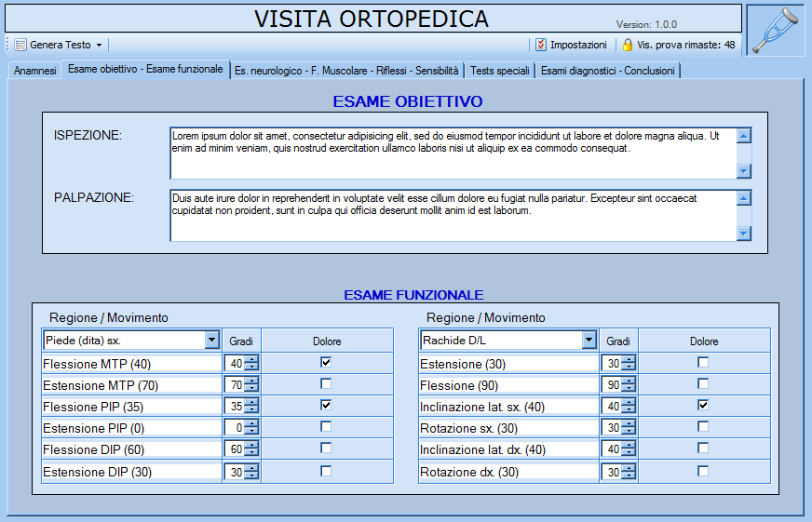Click the padlock trial icon
This screenshot has height=522, width=812.
[628, 45]
